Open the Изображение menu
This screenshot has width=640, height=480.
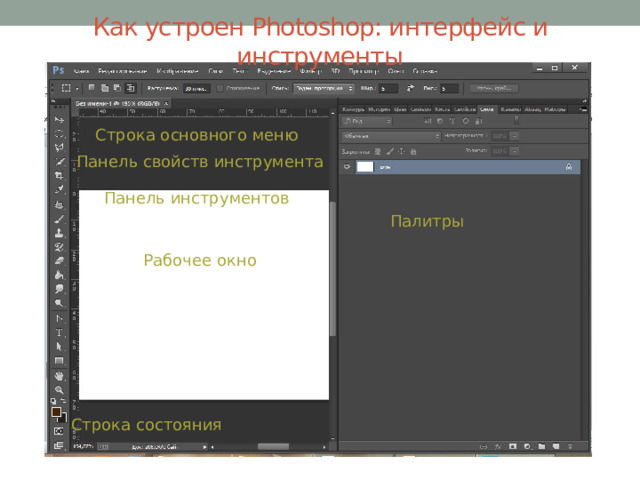click(x=177, y=71)
